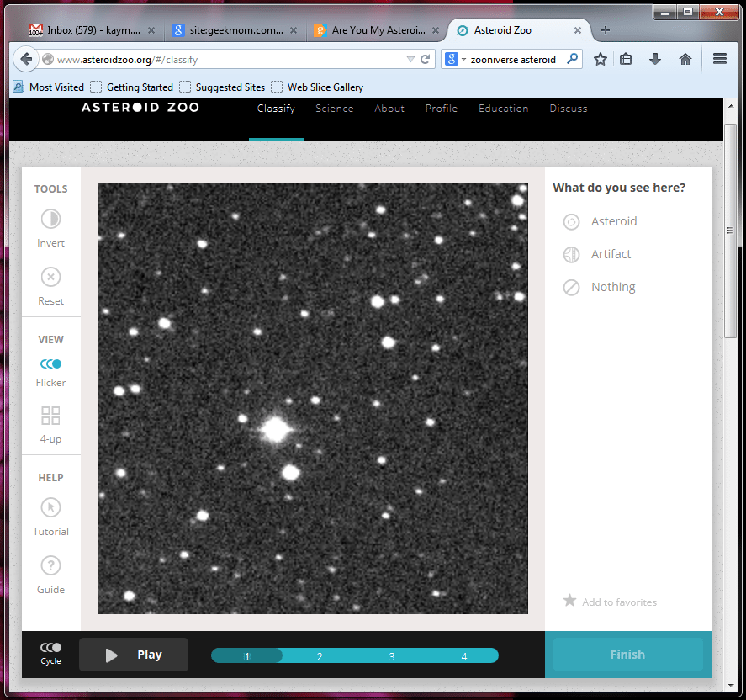Click the Invert tool icon

(x=50, y=220)
